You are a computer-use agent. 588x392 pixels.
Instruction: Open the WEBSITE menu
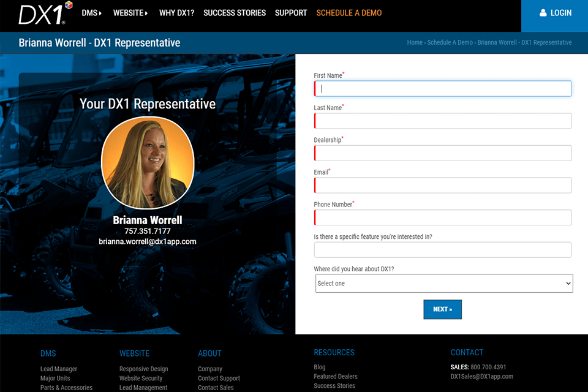(130, 13)
